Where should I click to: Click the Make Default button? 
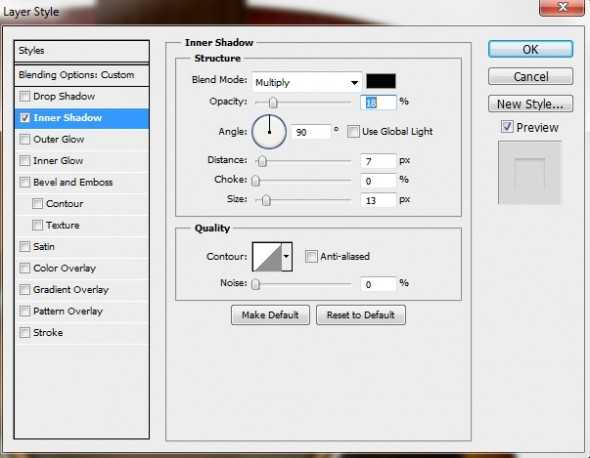(x=270, y=315)
